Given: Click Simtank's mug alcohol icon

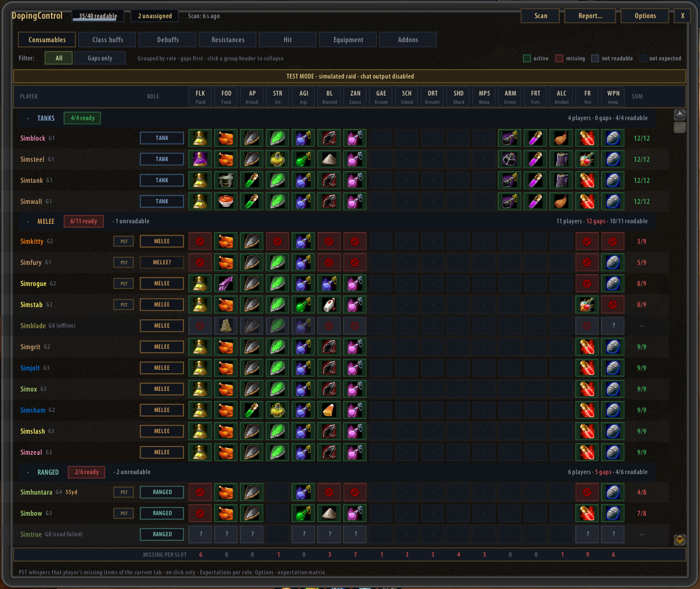Looking at the screenshot, I should tap(561, 181).
